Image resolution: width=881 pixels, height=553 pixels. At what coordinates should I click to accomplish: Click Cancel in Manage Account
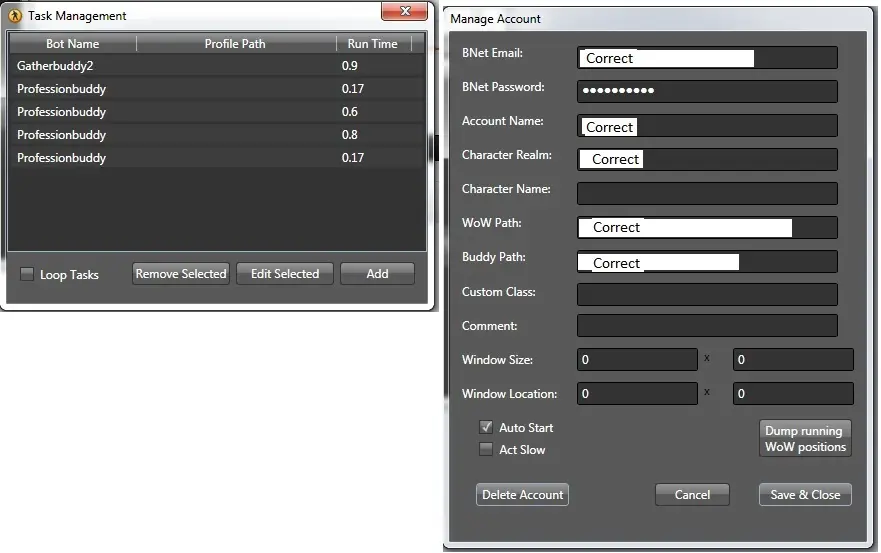(692, 494)
